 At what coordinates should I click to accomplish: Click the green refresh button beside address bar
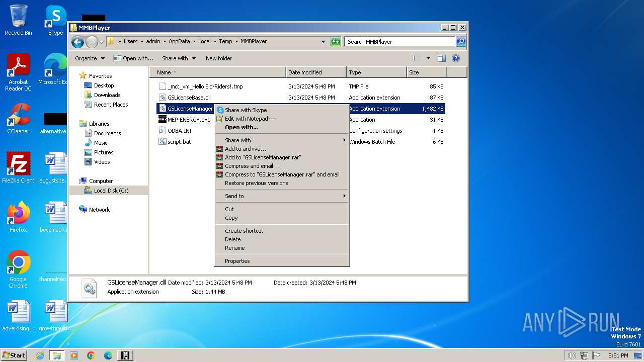(336, 42)
